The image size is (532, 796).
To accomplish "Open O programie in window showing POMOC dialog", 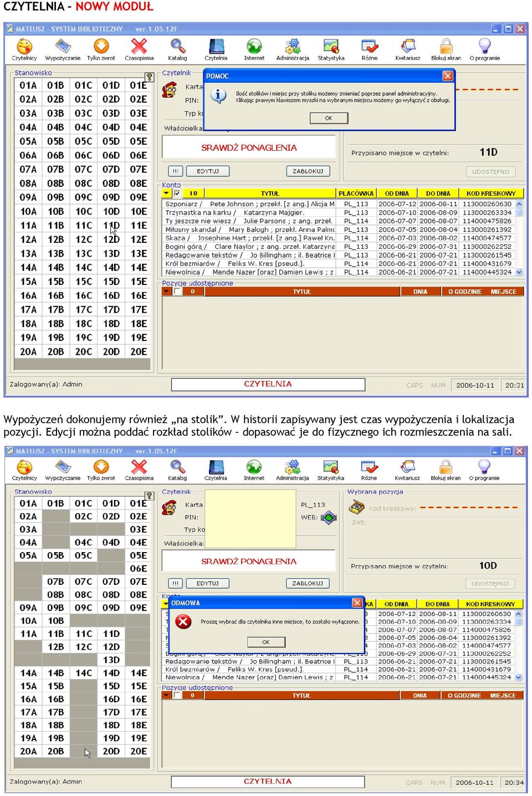I will click(484, 49).
